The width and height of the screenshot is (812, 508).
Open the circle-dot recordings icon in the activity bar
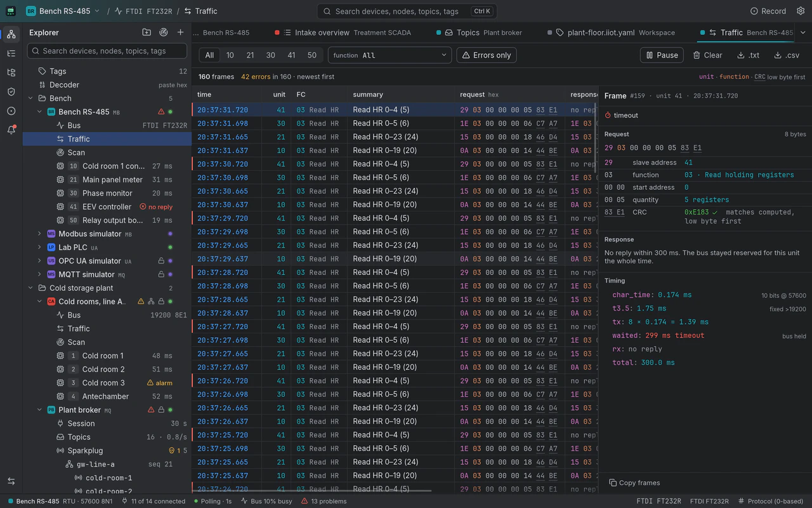point(11,110)
